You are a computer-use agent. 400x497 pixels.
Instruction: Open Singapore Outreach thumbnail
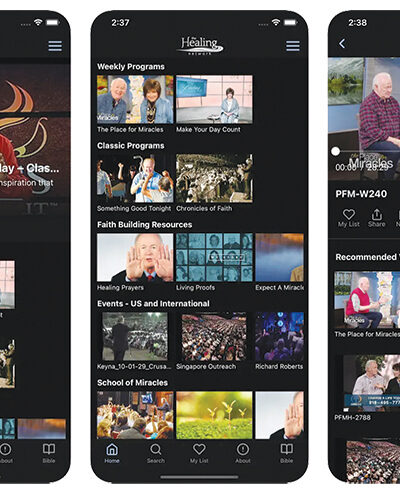[x=214, y=336]
